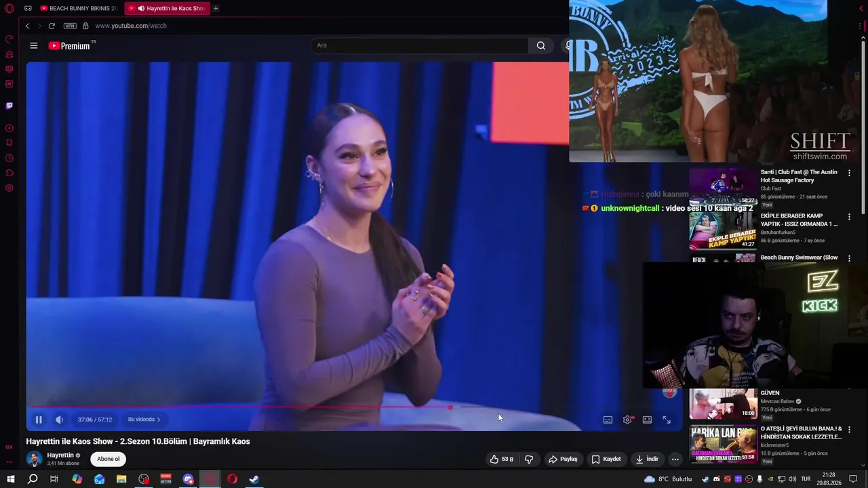Image resolution: width=868 pixels, height=488 pixels.
Task: Open EKİPLE BERABER KAMP recommended video
Action: click(724, 230)
